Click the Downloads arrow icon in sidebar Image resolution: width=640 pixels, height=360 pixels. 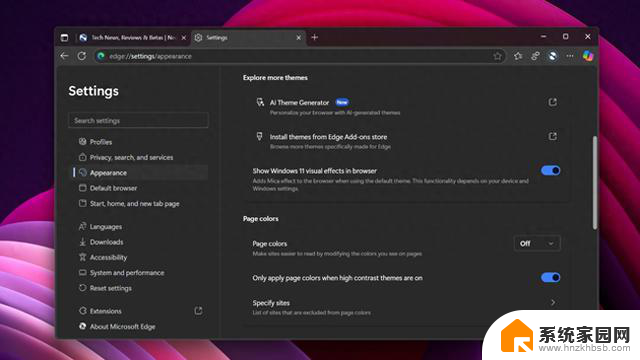click(x=82, y=242)
